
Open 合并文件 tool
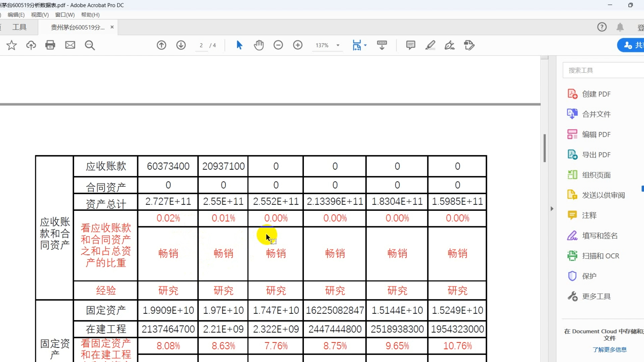pyautogui.click(x=589, y=114)
